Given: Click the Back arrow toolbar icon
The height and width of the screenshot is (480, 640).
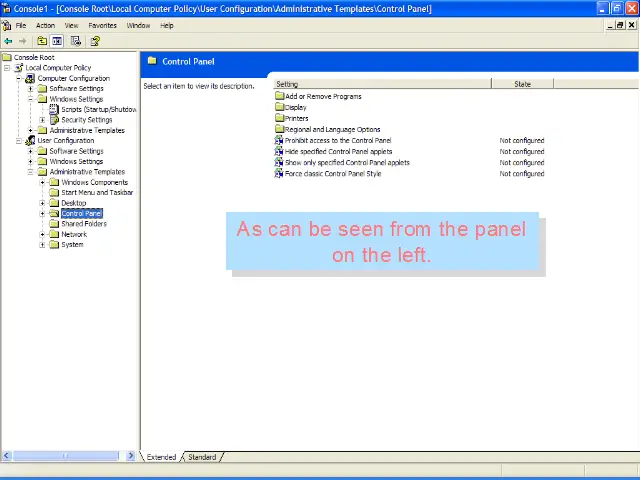Looking at the screenshot, I should coord(8,41).
